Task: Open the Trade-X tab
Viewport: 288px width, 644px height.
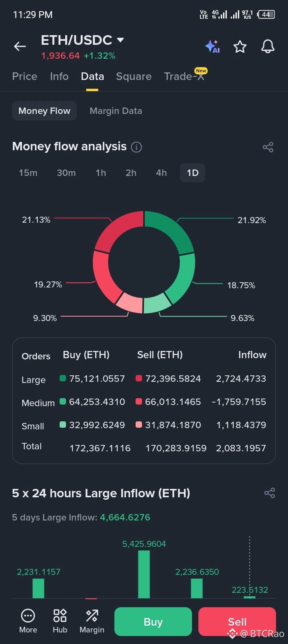Action: pos(184,76)
